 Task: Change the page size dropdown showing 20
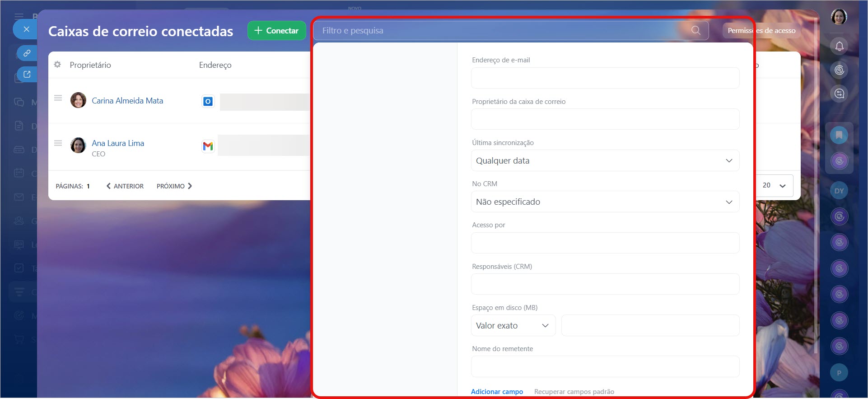(x=774, y=185)
